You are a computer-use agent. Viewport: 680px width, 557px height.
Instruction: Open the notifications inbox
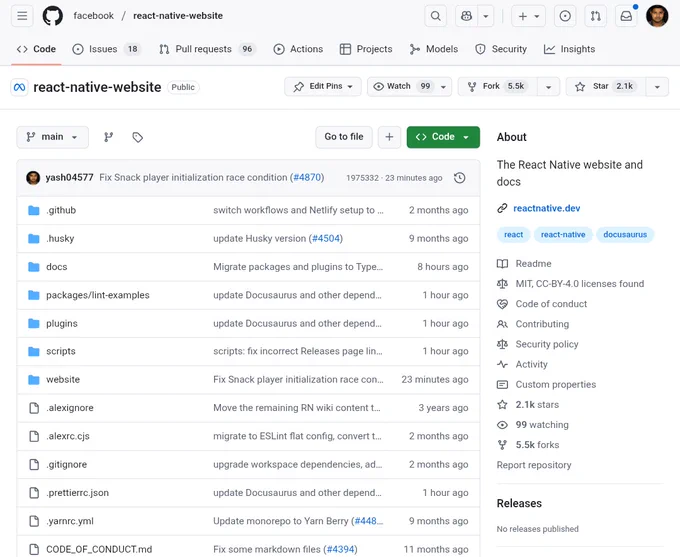click(626, 16)
